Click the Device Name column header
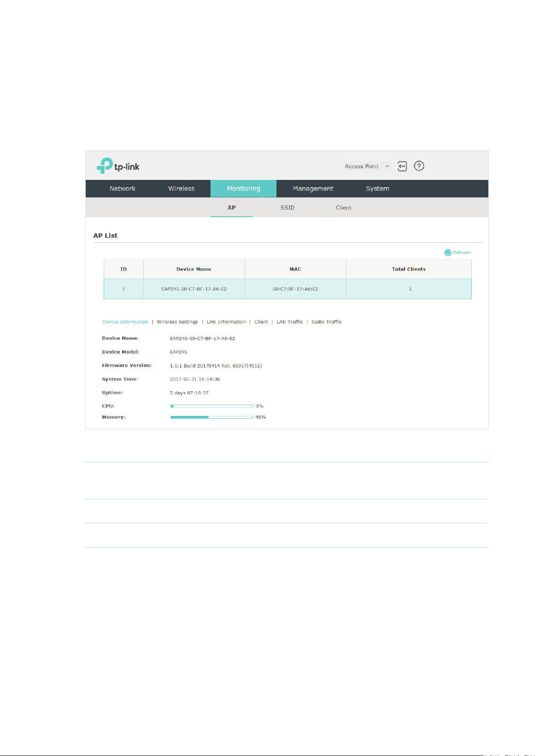 pos(194,269)
